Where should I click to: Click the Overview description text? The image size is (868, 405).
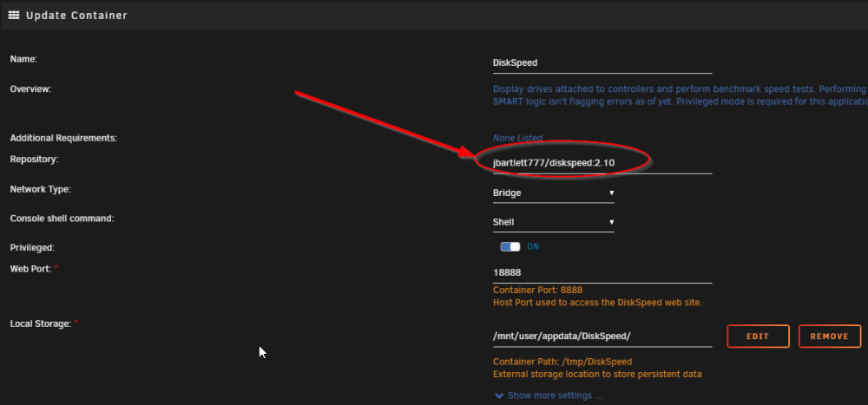click(x=680, y=95)
